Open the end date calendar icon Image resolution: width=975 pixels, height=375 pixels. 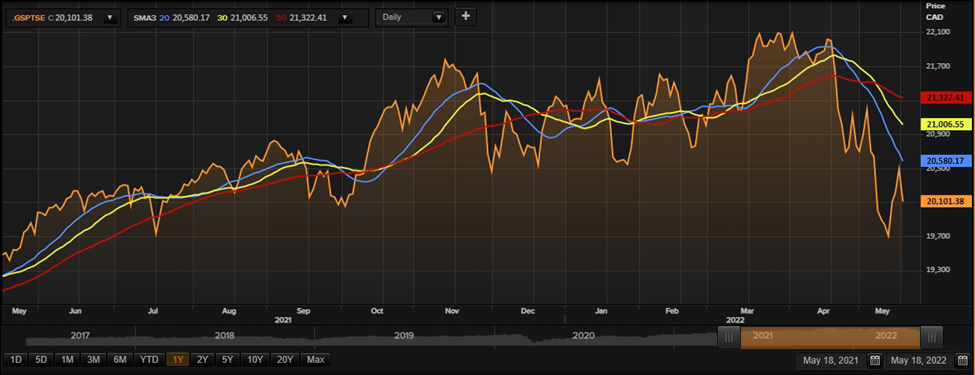(x=962, y=361)
